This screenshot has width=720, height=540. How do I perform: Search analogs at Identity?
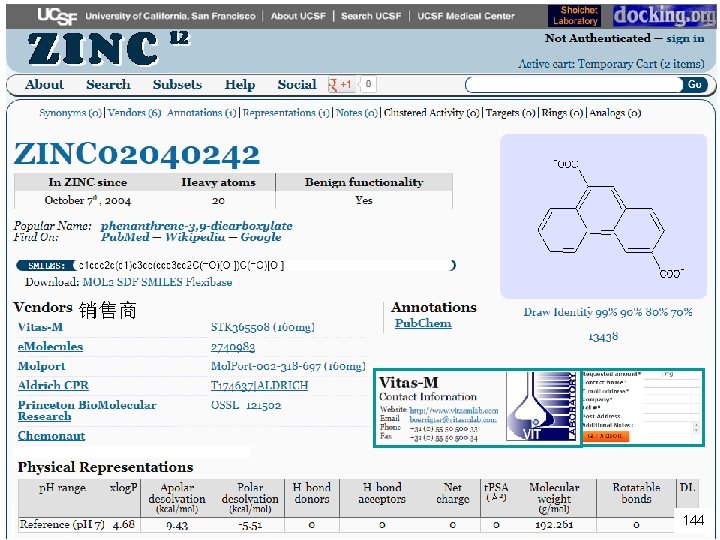(573, 313)
